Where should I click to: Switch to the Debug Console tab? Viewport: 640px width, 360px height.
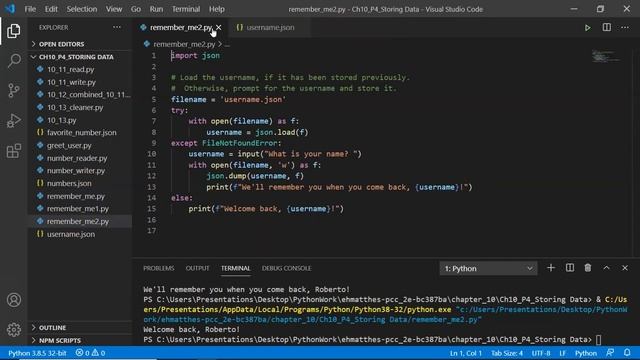[x=287, y=268]
